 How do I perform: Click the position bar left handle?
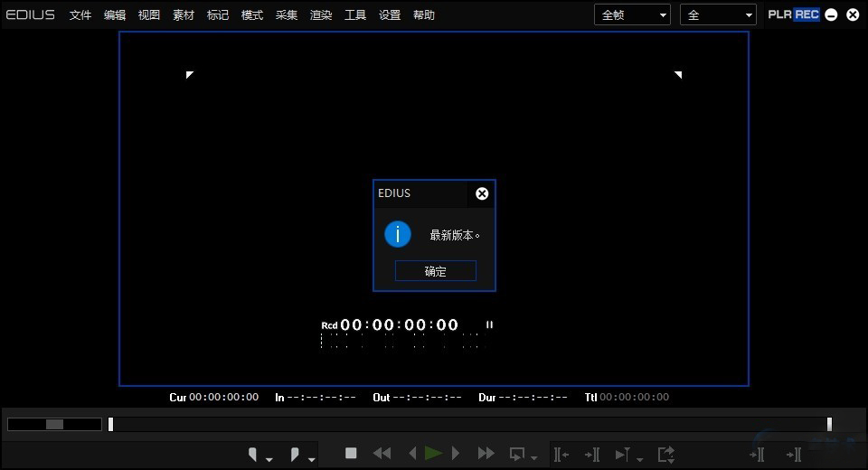coord(110,424)
